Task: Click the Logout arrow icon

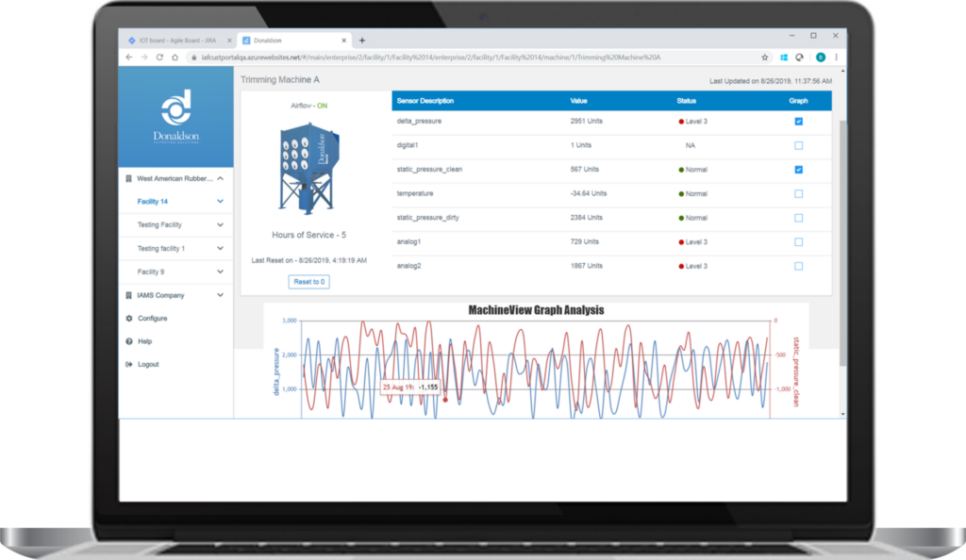Action: click(x=129, y=364)
